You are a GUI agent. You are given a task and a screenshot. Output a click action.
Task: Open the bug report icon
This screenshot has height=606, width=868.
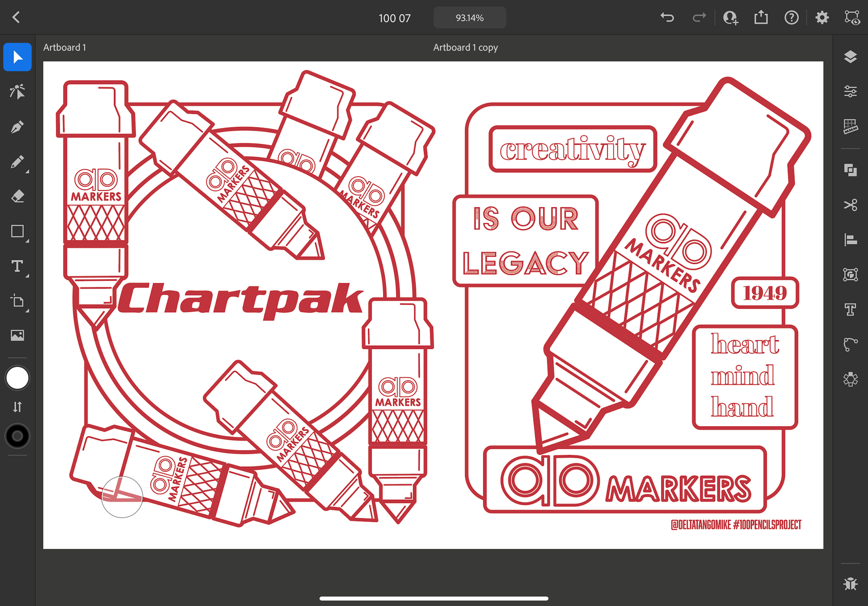pos(850,583)
